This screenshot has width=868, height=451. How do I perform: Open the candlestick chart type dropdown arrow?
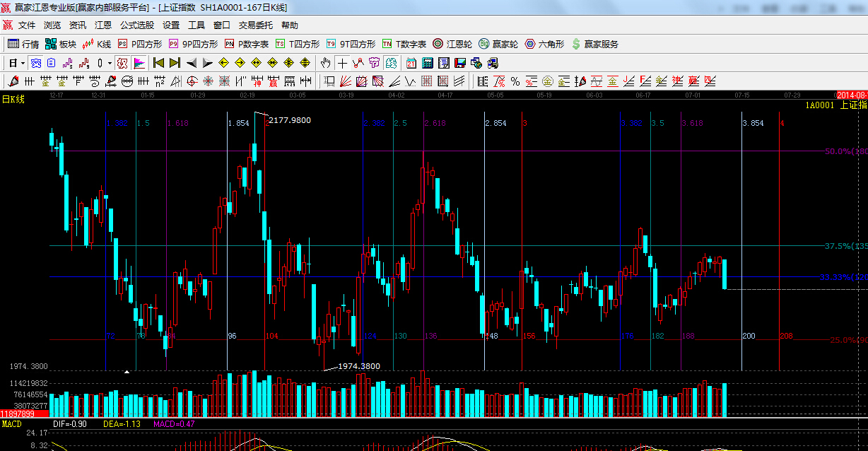click(x=110, y=63)
